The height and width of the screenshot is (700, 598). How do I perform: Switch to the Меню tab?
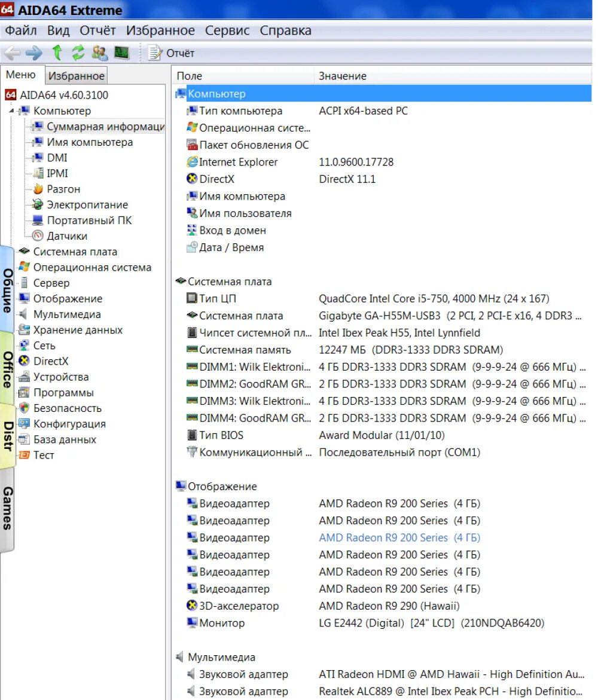20,75
